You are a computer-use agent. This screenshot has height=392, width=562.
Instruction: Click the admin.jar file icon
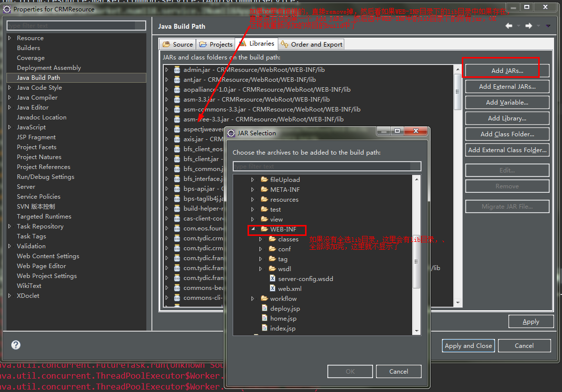[177, 70]
